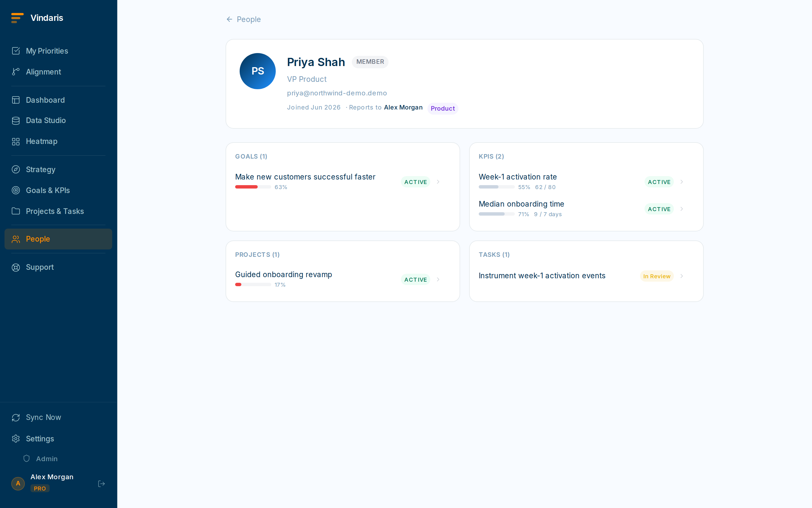The image size is (812, 508).
Task: Click the Week-1 activation rate title
Action: (518, 177)
